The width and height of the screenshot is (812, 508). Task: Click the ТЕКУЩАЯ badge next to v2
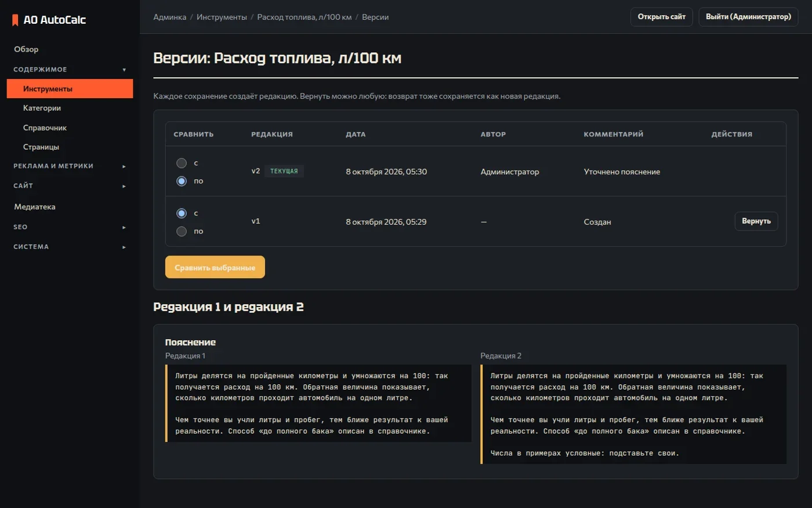[x=284, y=171]
